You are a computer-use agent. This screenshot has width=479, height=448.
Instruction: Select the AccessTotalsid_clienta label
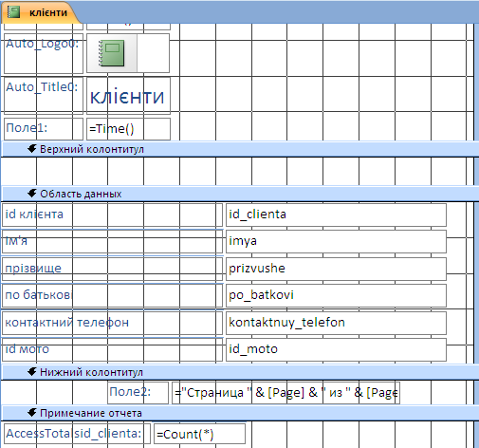point(77,434)
